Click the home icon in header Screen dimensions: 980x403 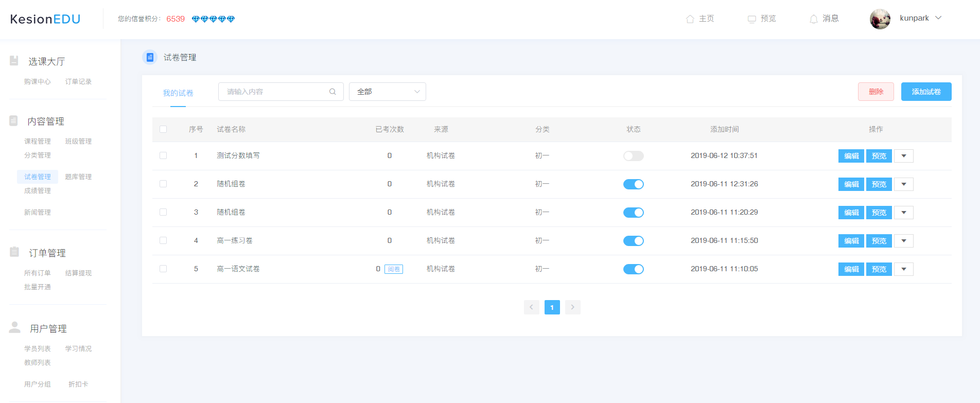pyautogui.click(x=690, y=19)
